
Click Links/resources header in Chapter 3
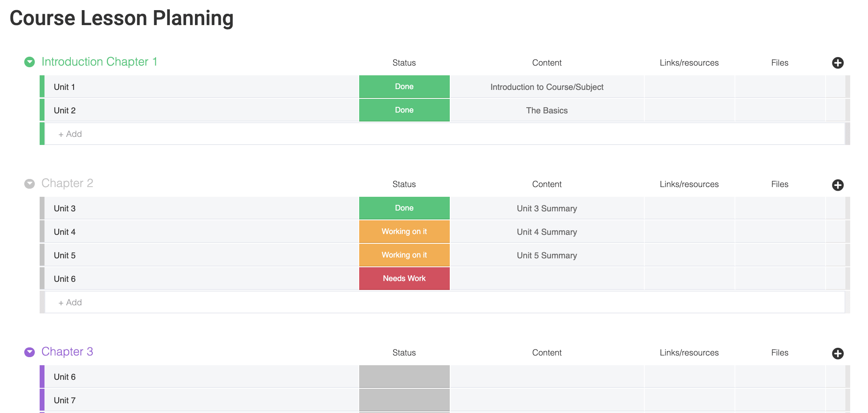point(689,353)
